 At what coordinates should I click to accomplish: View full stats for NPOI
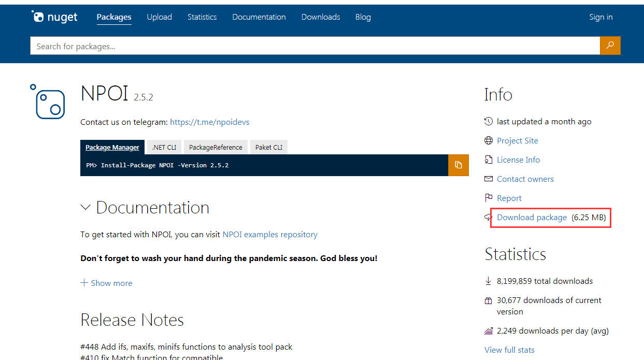509,350
